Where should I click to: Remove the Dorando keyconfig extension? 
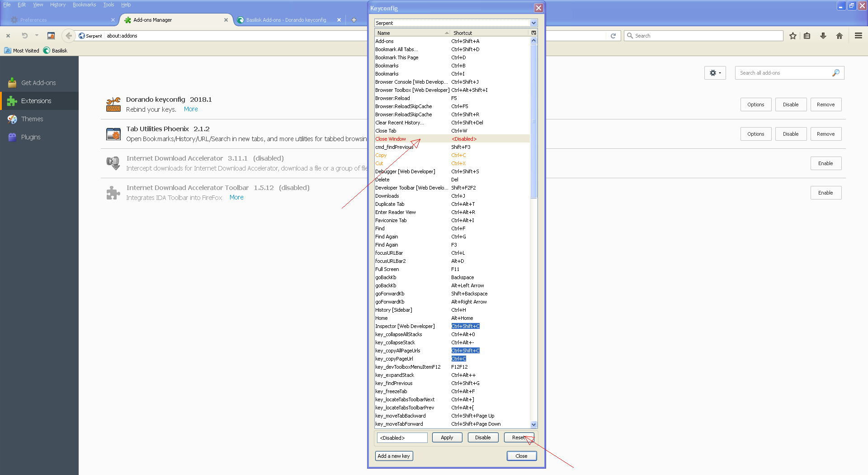(826, 104)
